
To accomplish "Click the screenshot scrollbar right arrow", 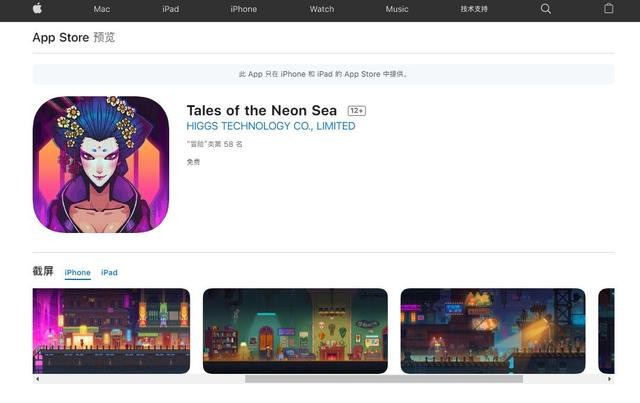I will 609,379.
